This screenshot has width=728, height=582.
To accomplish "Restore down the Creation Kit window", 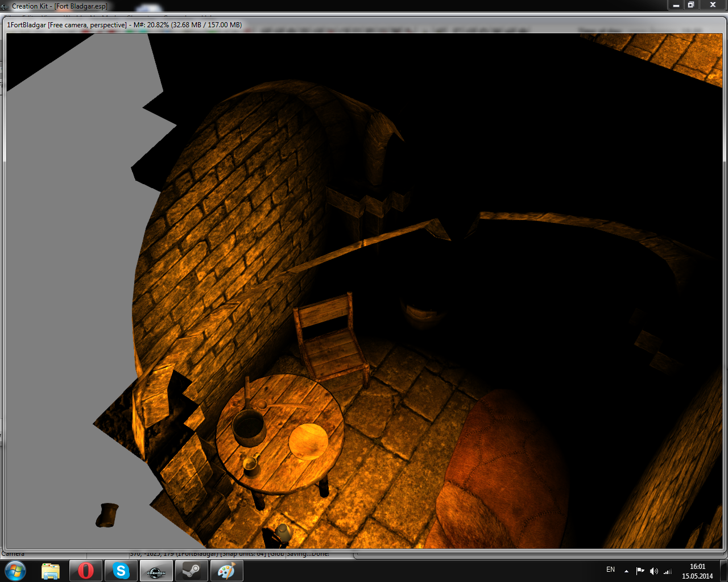I will (x=691, y=5).
